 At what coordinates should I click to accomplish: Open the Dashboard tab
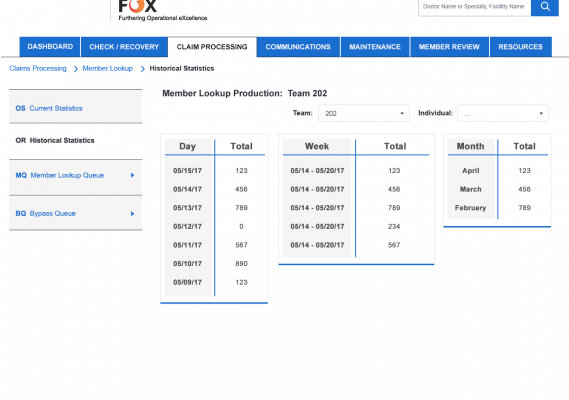[50, 47]
